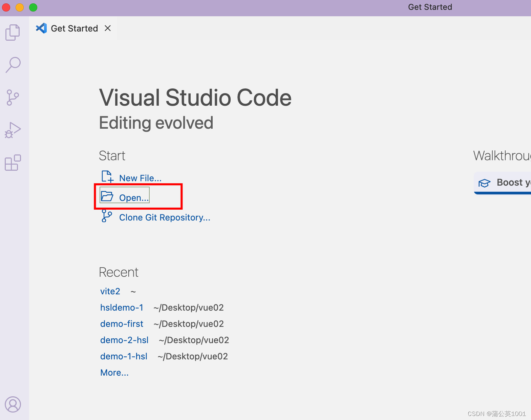Click the Walkthroughs section heading

click(502, 156)
